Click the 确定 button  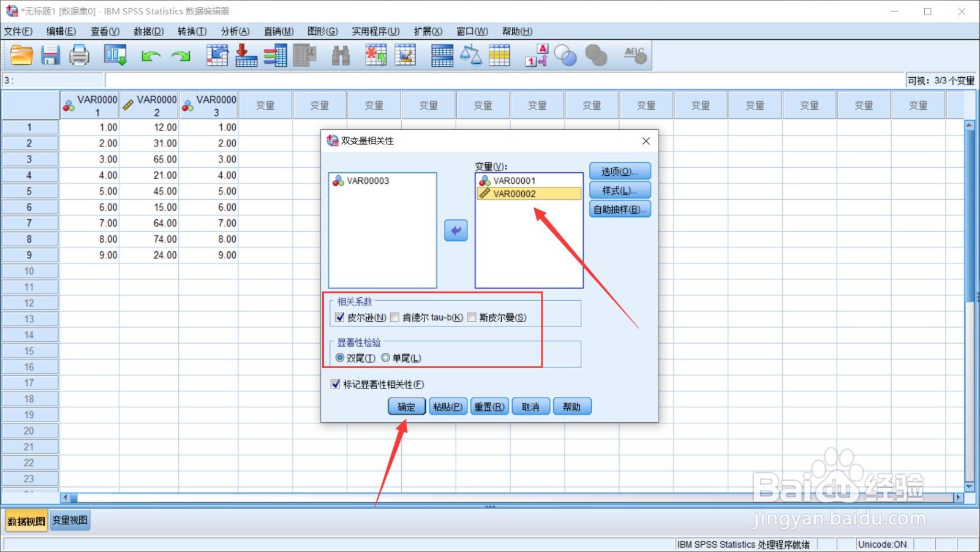(407, 407)
